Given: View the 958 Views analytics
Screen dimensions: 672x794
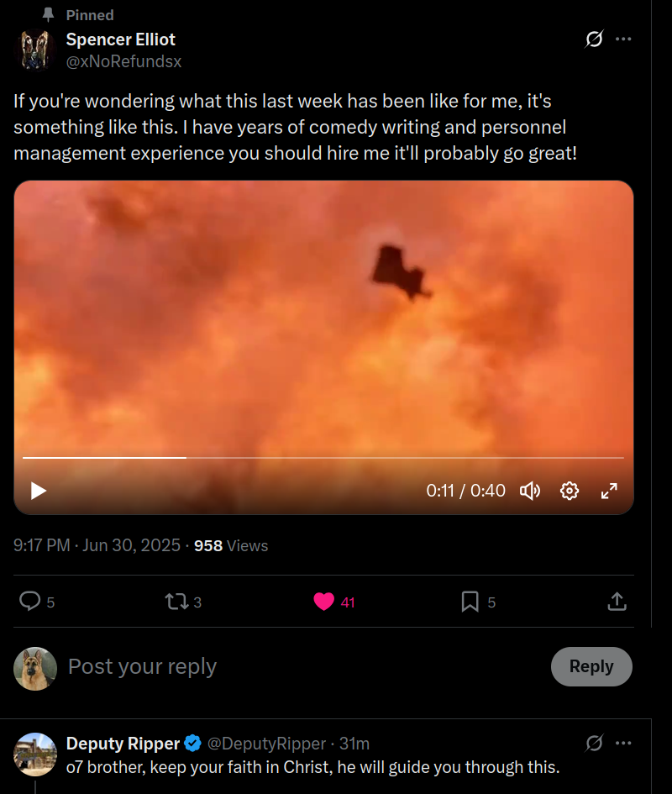Looking at the screenshot, I should coord(231,545).
